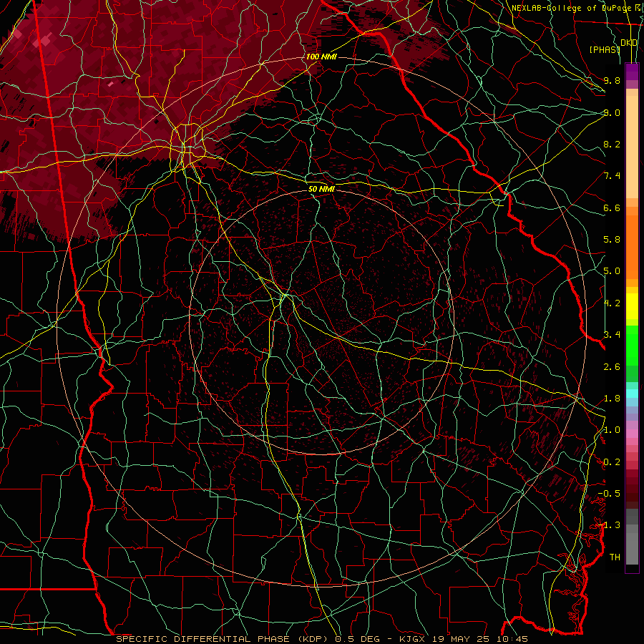This screenshot has width=644, height=644.
Task: Click the -1.3 value on the color scale
Action: [609, 525]
